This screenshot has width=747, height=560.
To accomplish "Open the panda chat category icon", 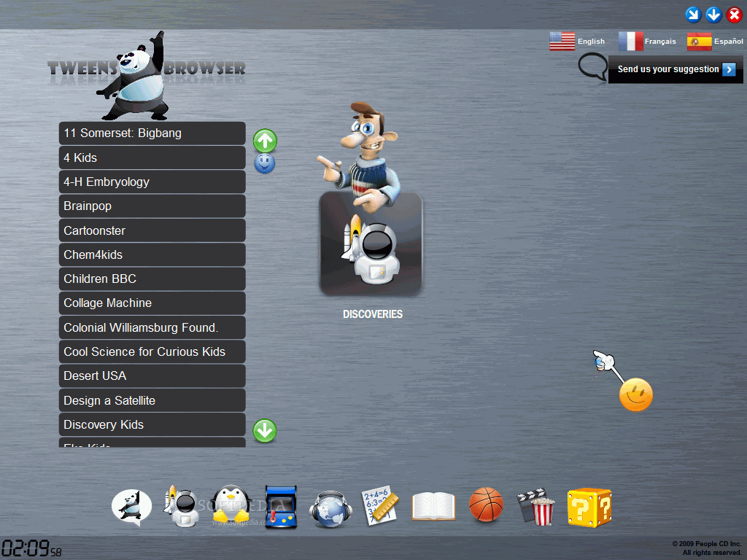I will pyautogui.click(x=132, y=507).
